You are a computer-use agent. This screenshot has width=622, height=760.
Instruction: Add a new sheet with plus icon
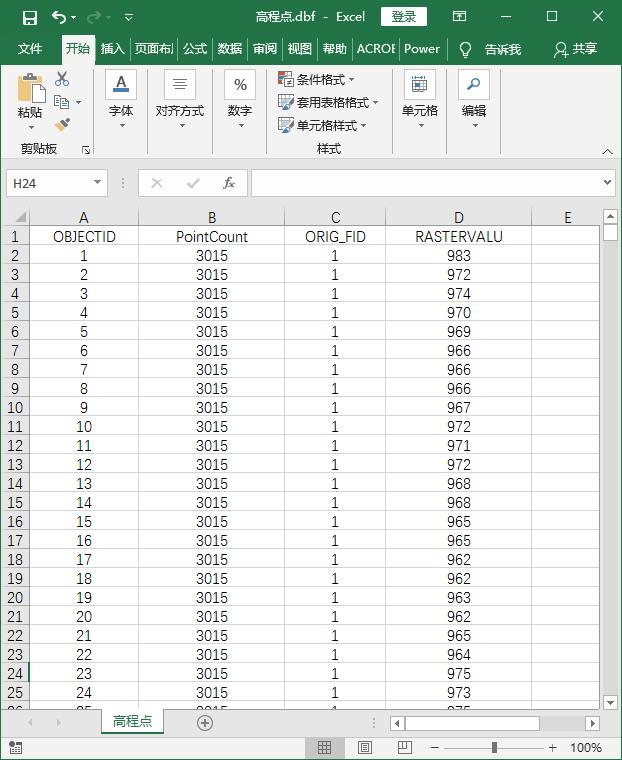point(205,723)
